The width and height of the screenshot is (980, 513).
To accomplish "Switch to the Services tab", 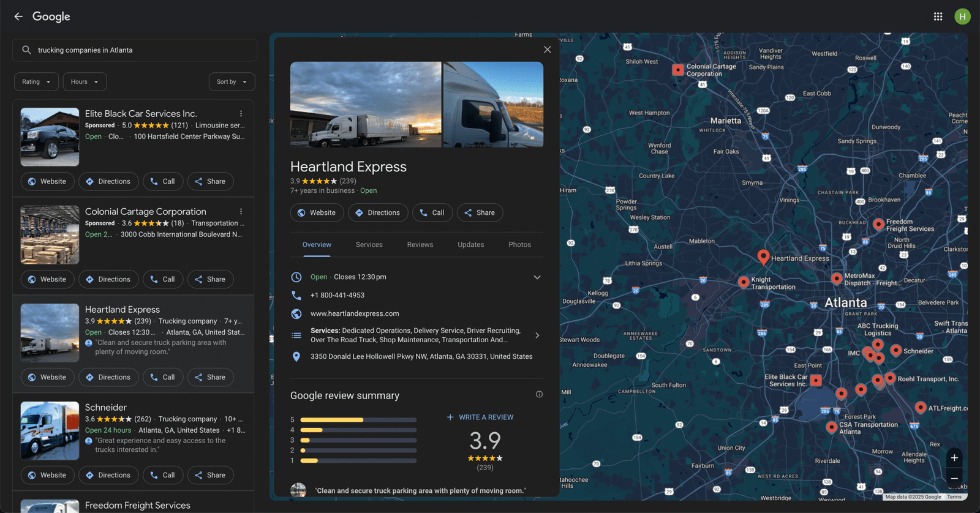I will (x=369, y=245).
